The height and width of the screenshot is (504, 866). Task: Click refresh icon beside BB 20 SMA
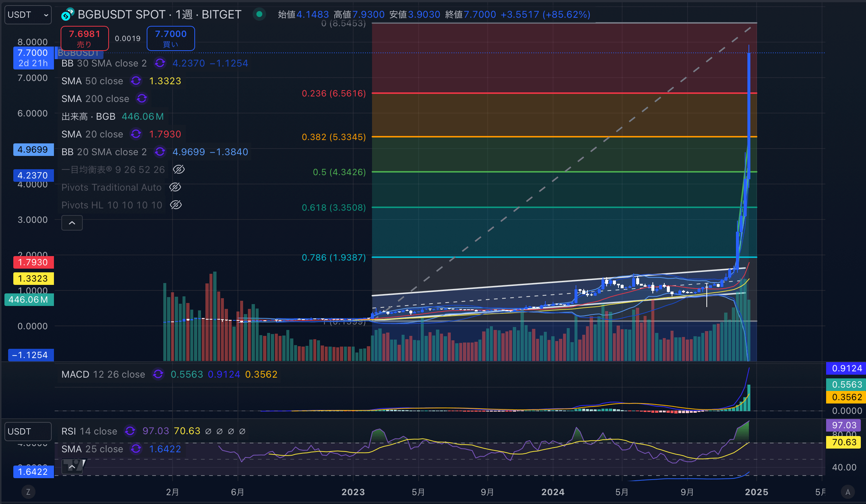tap(160, 152)
